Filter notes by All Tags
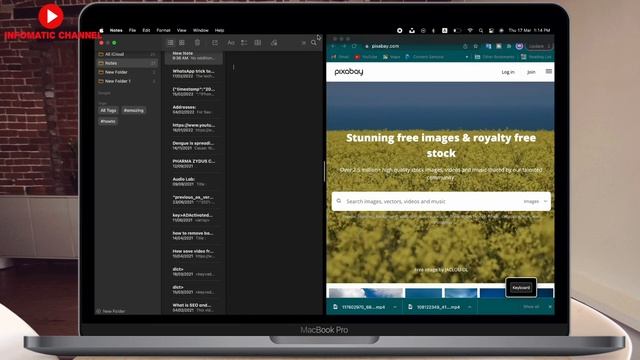 click(109, 110)
